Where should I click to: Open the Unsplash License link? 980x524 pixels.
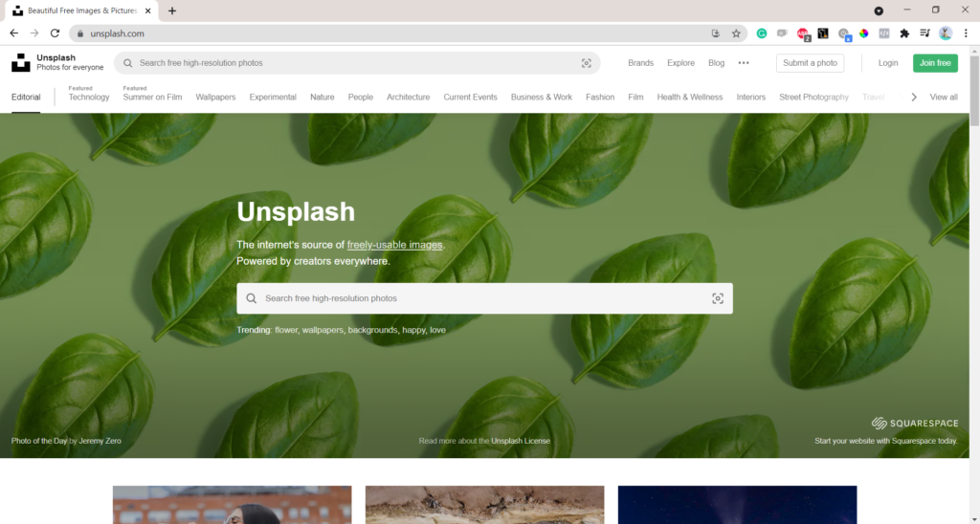pos(521,441)
